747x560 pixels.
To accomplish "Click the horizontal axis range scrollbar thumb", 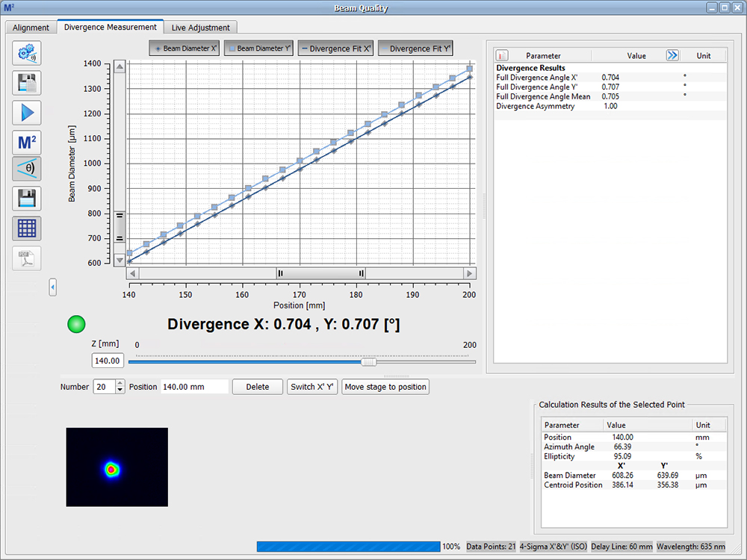I will tap(321, 273).
